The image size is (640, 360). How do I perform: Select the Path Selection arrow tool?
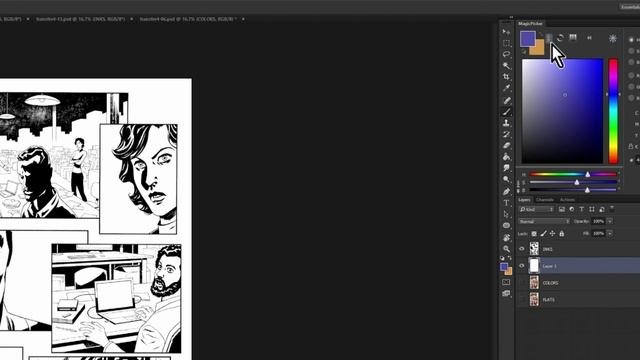pos(506,214)
